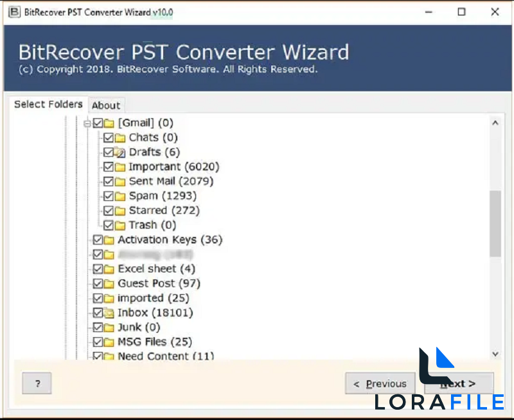This screenshot has height=420, width=514.
Task: Click the BitRecover app icon in title bar
Action: click(13, 12)
